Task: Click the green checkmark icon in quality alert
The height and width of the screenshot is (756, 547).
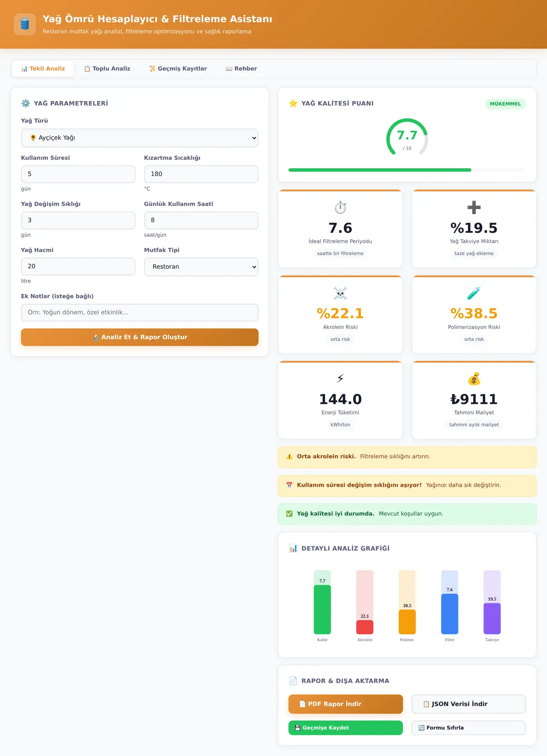Action: [289, 514]
